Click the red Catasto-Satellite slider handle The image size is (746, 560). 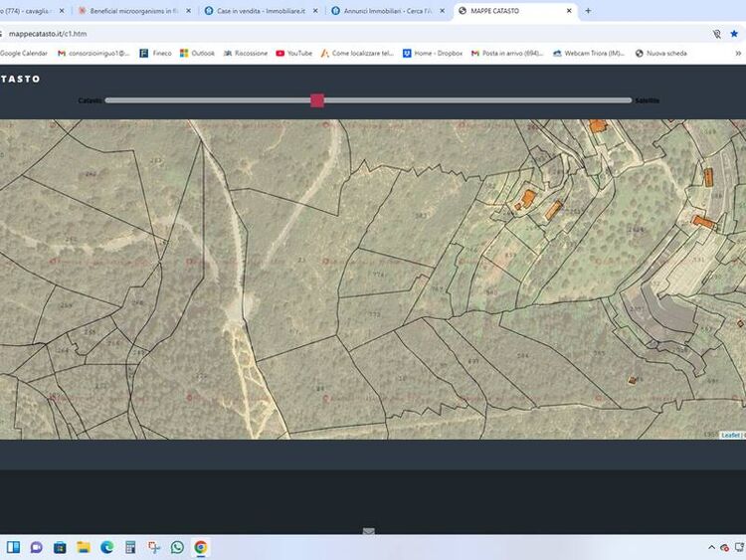317,100
